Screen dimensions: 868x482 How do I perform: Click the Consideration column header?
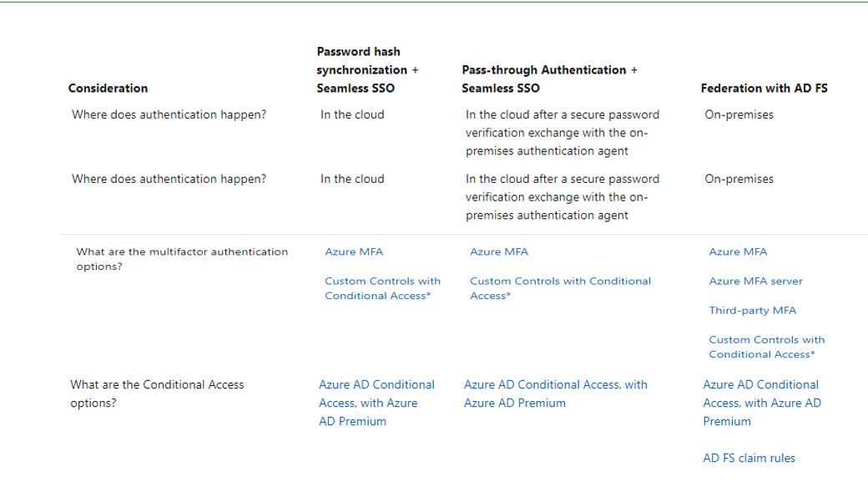(x=108, y=89)
